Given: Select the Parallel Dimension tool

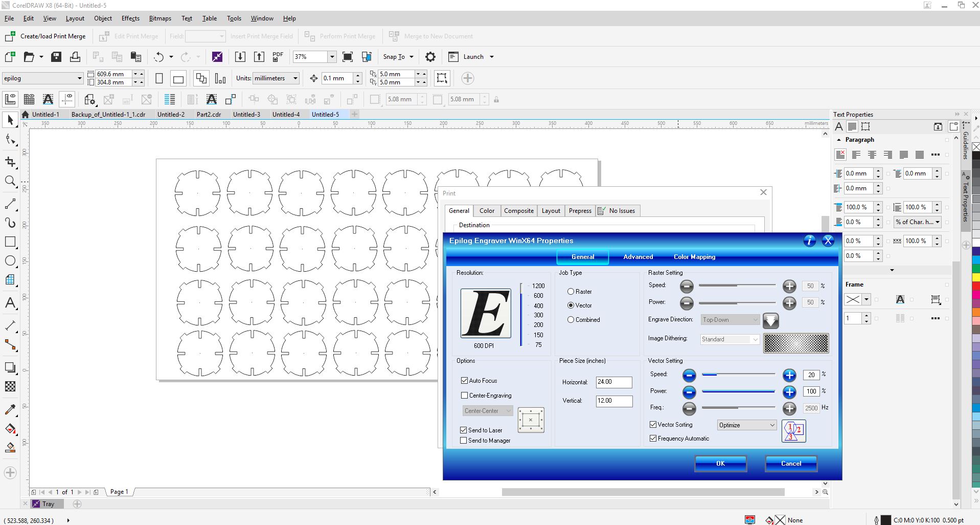Looking at the screenshot, I should (10, 325).
